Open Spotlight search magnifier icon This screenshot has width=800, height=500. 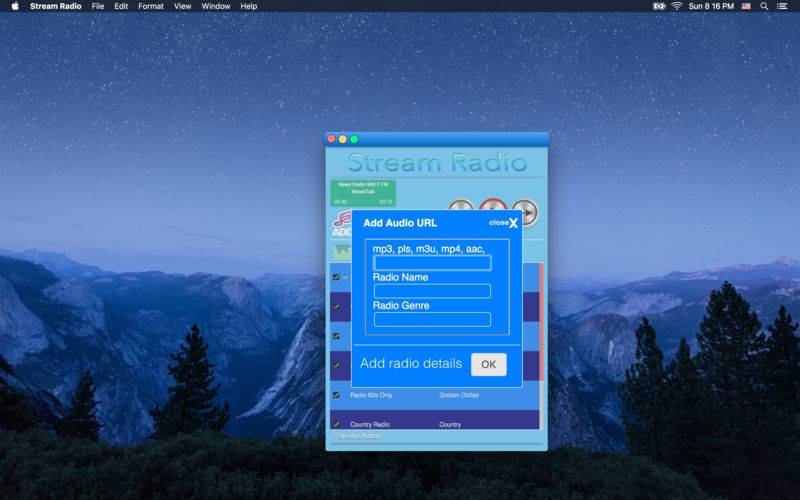764,6
